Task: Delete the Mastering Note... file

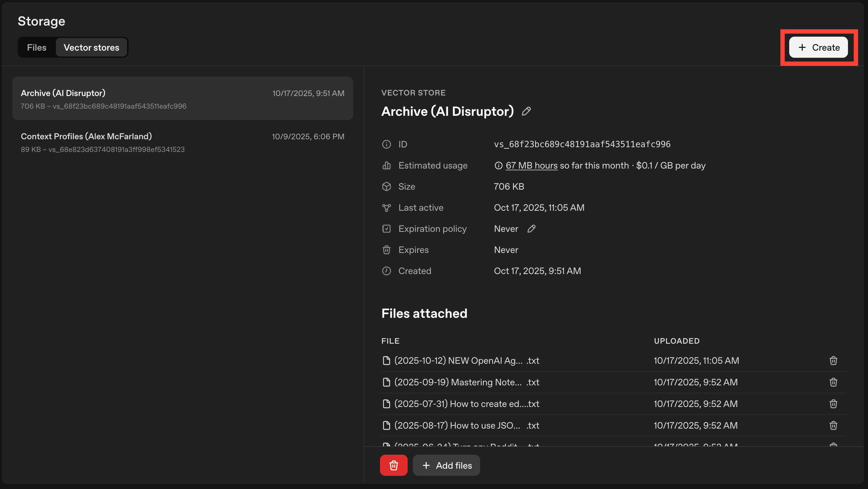Action: coord(833,382)
